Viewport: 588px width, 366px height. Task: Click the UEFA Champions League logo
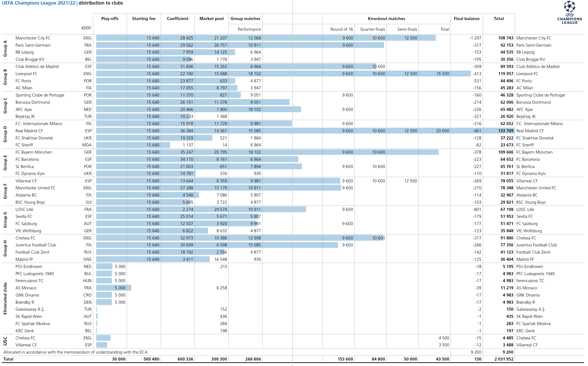569,13
